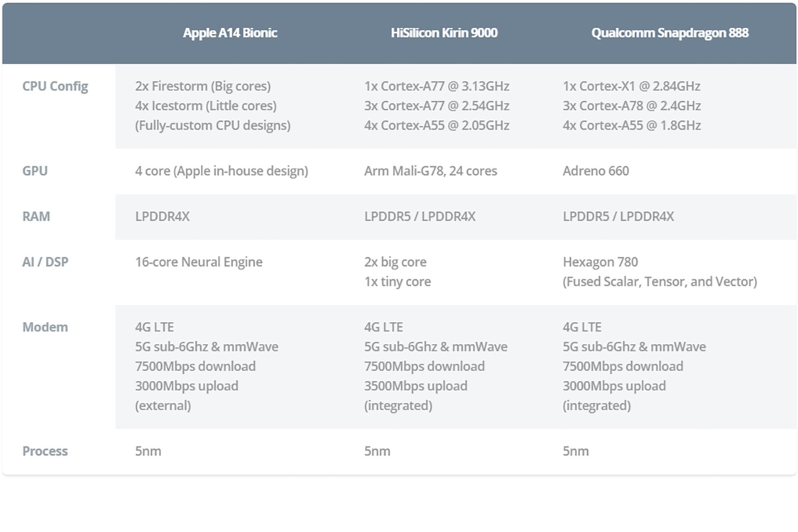Click the Apple A14 Bionic column header
798x532 pixels.
pyautogui.click(x=230, y=33)
